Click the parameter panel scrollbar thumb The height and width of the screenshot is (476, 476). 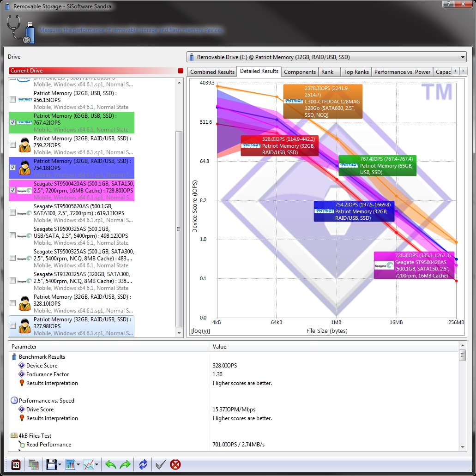[x=462, y=355]
